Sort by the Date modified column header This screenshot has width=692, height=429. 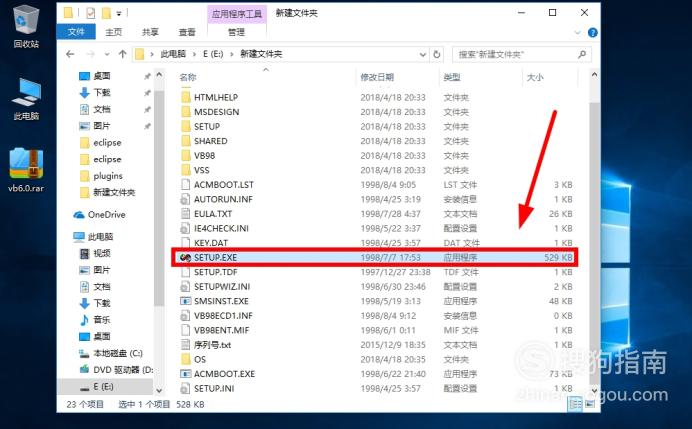coord(377,77)
